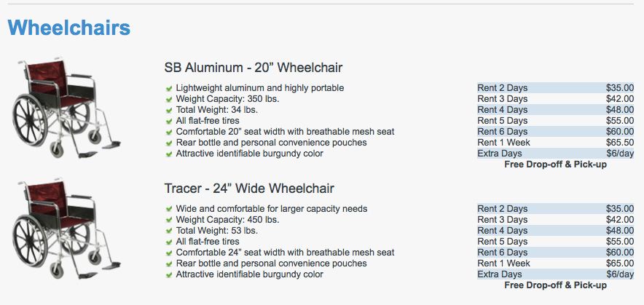The height and width of the screenshot is (305, 644).
Task: Click the checkmark beside Comfortable 24" seat width
Action: (169, 253)
